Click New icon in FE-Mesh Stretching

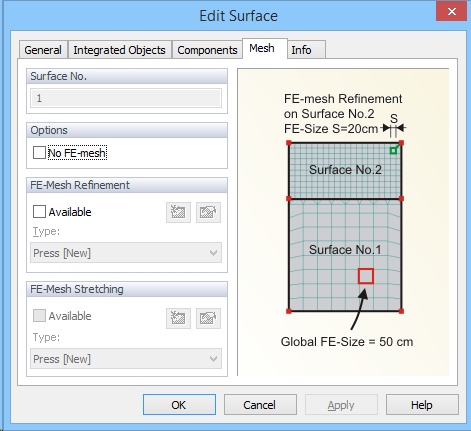[x=178, y=318]
